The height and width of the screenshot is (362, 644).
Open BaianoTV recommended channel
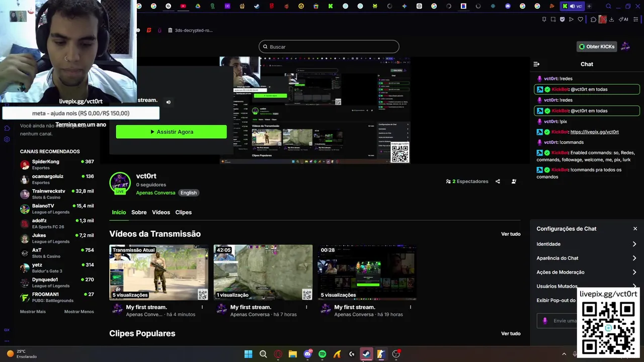point(57,209)
